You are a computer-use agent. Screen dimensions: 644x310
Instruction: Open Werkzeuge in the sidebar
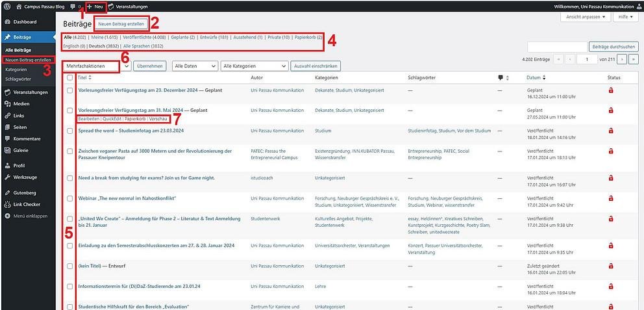[x=25, y=177]
